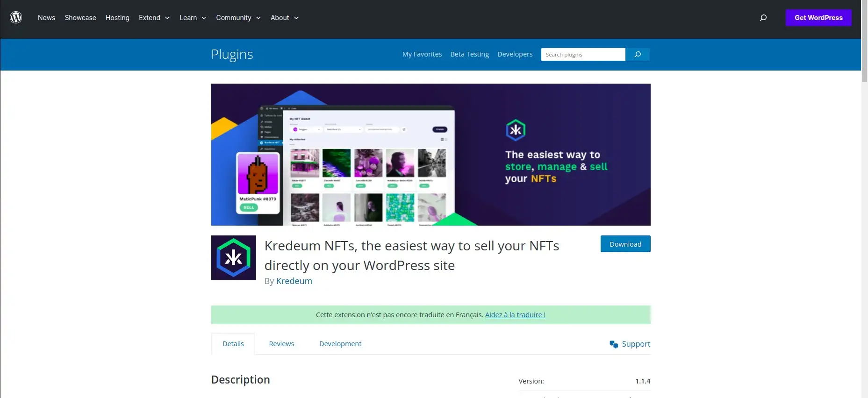Viewport: 868px width, 398px height.
Task: Open the Development tab
Action: pyautogui.click(x=340, y=344)
